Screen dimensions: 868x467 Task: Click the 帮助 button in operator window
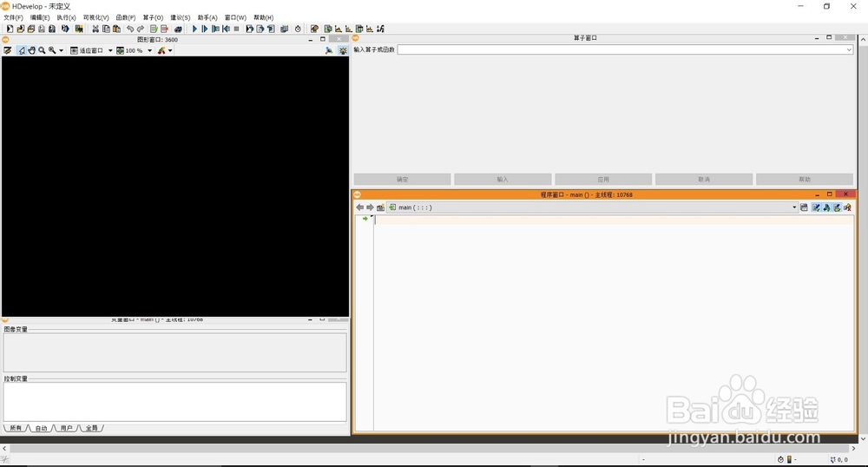click(805, 180)
